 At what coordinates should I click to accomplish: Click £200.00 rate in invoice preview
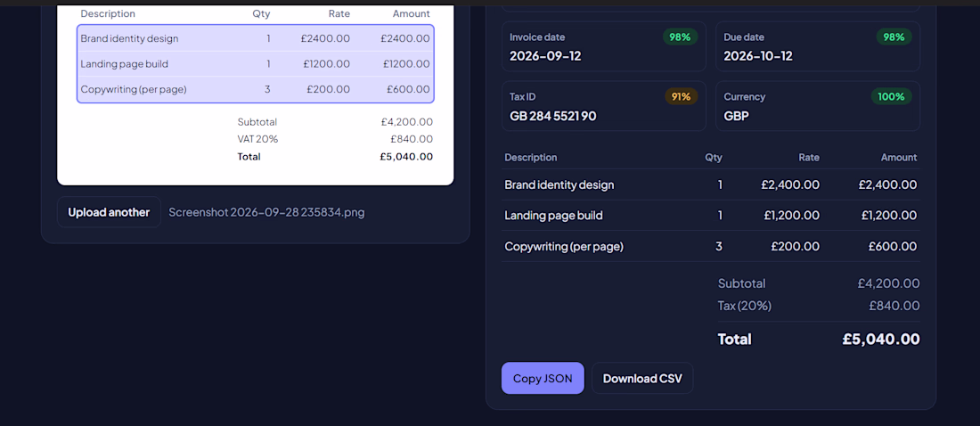(x=328, y=89)
